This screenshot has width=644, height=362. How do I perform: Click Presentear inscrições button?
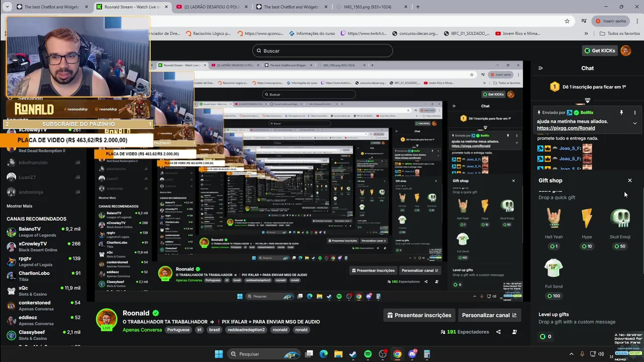[x=419, y=315]
